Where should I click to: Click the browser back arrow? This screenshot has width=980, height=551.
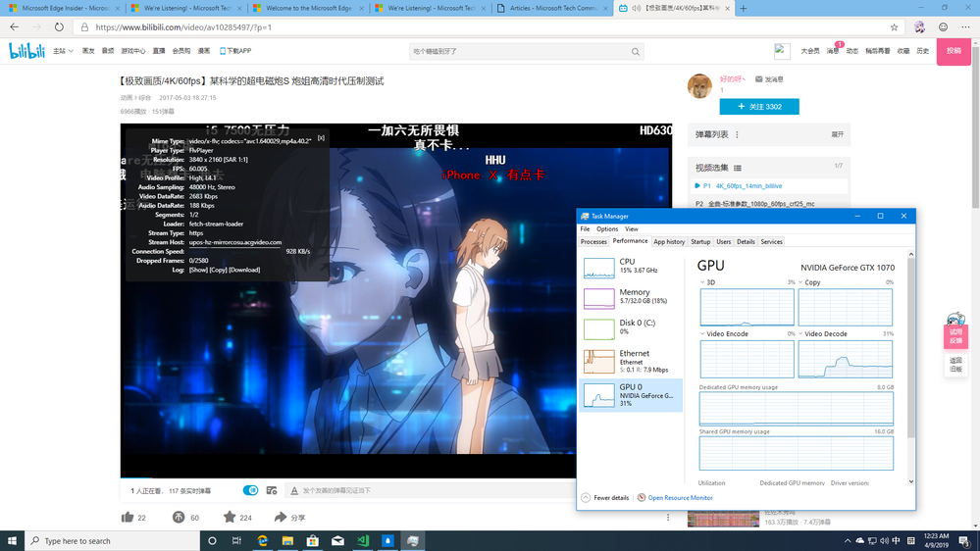[15, 27]
